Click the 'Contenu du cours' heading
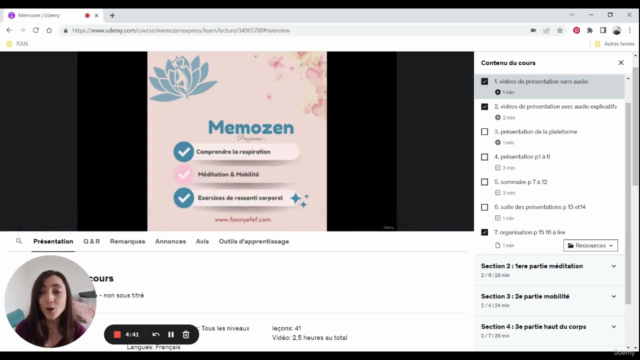640x360 pixels. pyautogui.click(x=508, y=63)
